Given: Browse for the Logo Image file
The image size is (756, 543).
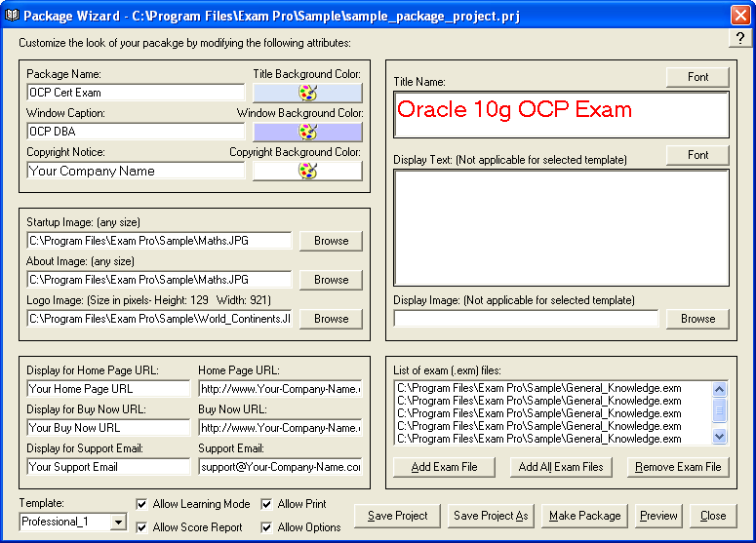Looking at the screenshot, I should coord(331,319).
